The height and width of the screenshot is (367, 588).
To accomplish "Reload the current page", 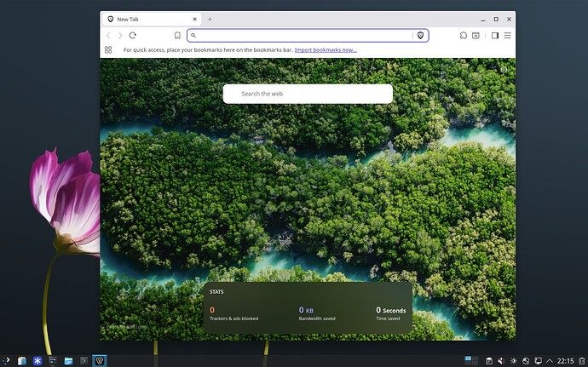I will 132,35.
